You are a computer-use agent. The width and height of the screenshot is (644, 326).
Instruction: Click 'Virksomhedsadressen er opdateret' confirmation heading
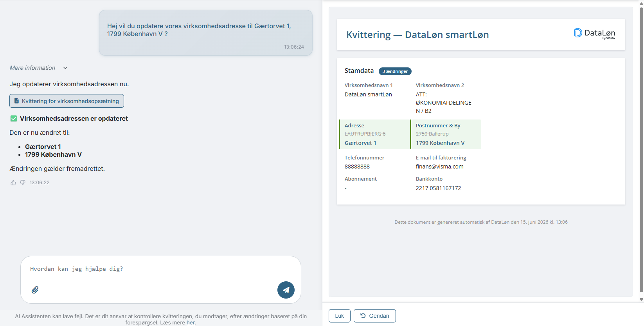[x=74, y=118]
